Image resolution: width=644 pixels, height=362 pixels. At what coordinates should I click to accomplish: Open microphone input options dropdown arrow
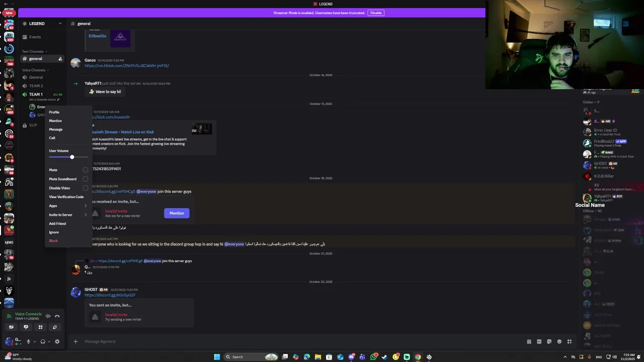pos(34,341)
